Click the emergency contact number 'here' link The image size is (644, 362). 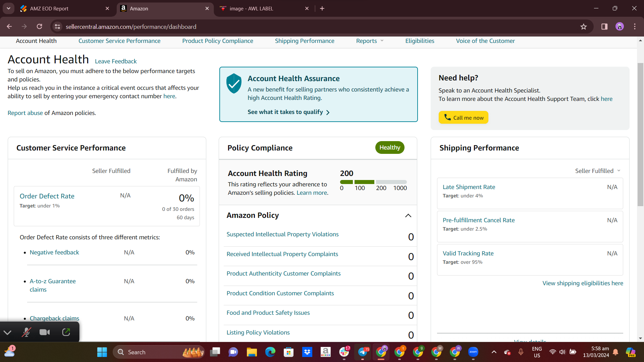click(x=169, y=96)
